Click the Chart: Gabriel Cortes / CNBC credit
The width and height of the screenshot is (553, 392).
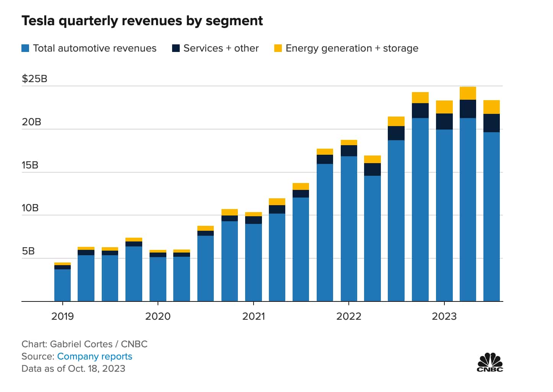[85, 344]
